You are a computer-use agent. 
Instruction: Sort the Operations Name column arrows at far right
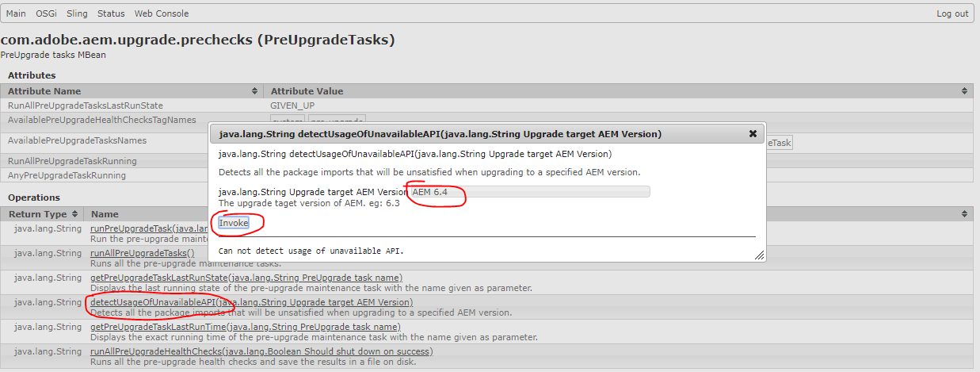(964, 214)
